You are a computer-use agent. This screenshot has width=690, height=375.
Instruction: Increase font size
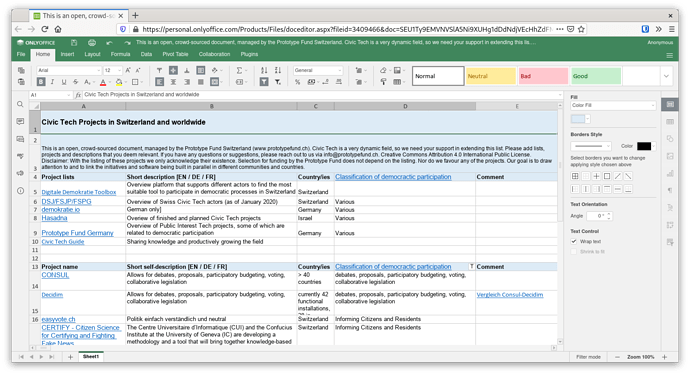point(128,70)
